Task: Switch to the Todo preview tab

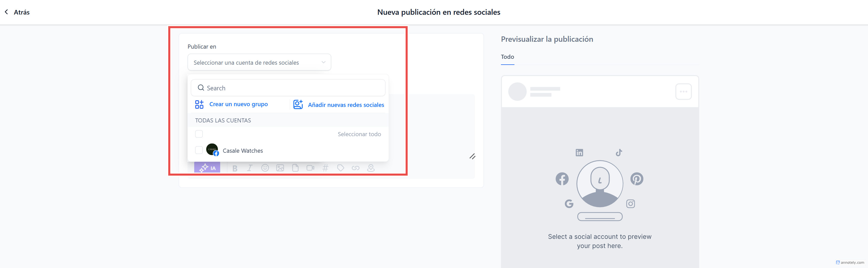Action: 507,57
